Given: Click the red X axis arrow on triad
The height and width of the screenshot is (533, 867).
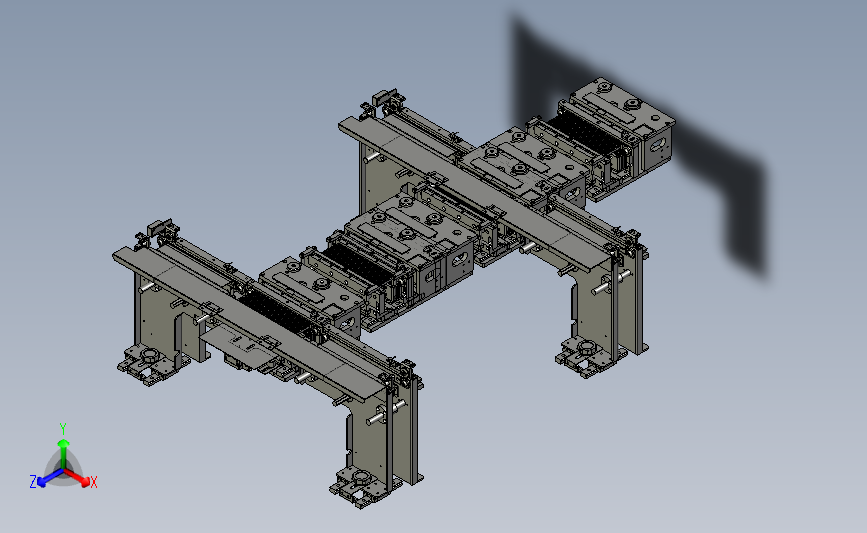Looking at the screenshot, I should pyautogui.click(x=77, y=477).
